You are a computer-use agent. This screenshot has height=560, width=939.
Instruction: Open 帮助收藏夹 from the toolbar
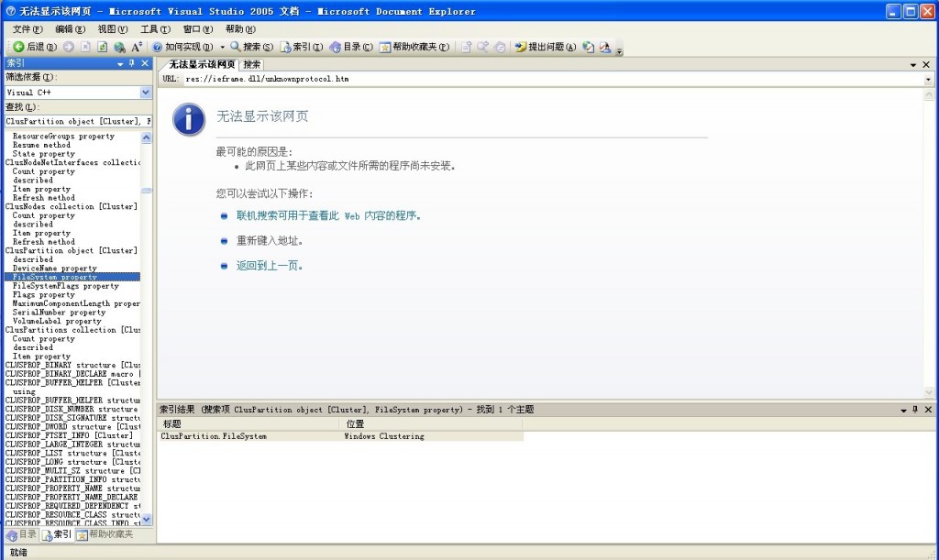tap(414, 47)
